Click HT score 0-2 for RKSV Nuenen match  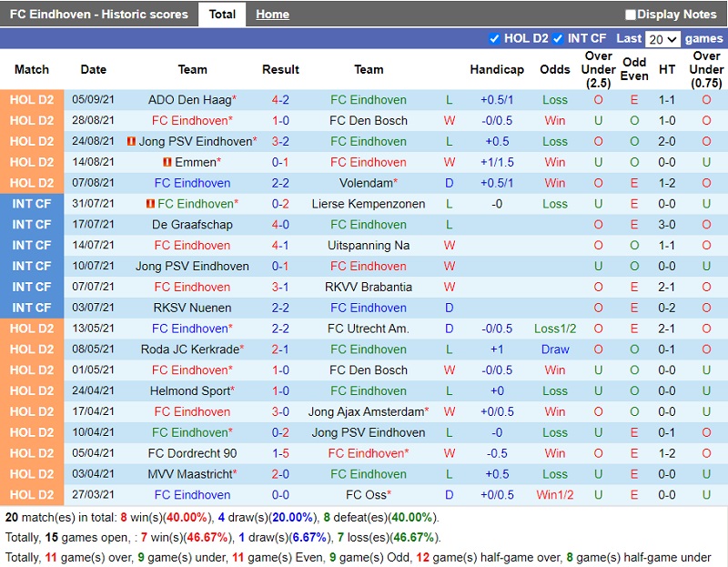click(x=667, y=308)
